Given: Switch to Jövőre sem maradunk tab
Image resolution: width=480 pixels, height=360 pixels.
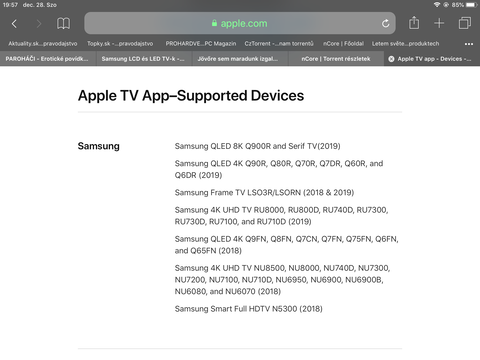Looking at the screenshot, I should (x=240, y=59).
